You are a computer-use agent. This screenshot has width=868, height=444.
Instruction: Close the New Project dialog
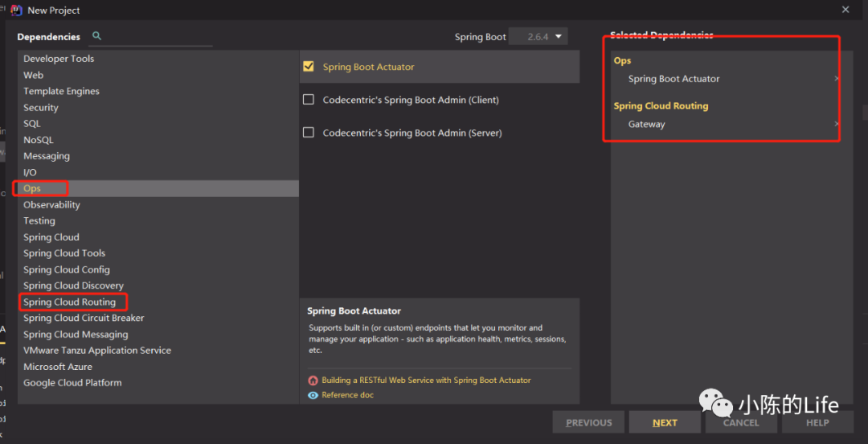coord(845,10)
